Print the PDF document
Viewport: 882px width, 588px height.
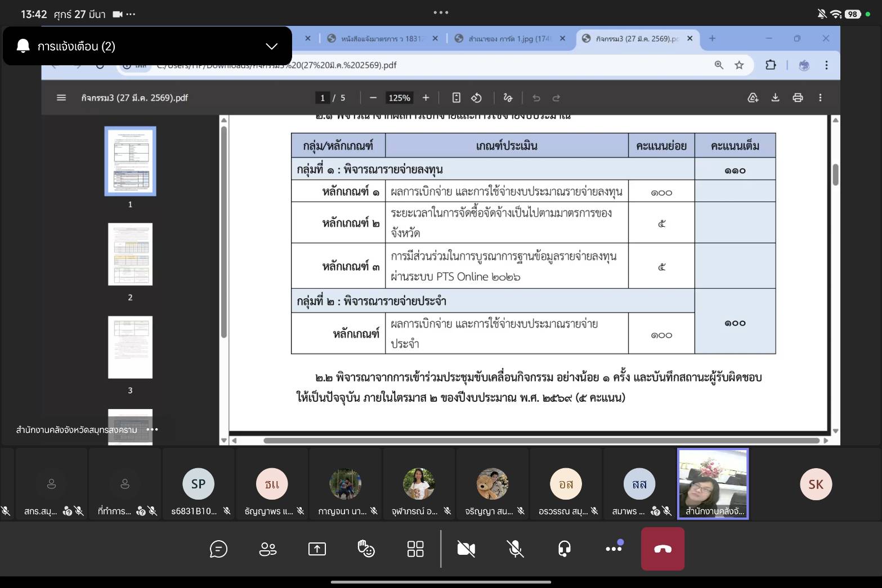click(798, 98)
